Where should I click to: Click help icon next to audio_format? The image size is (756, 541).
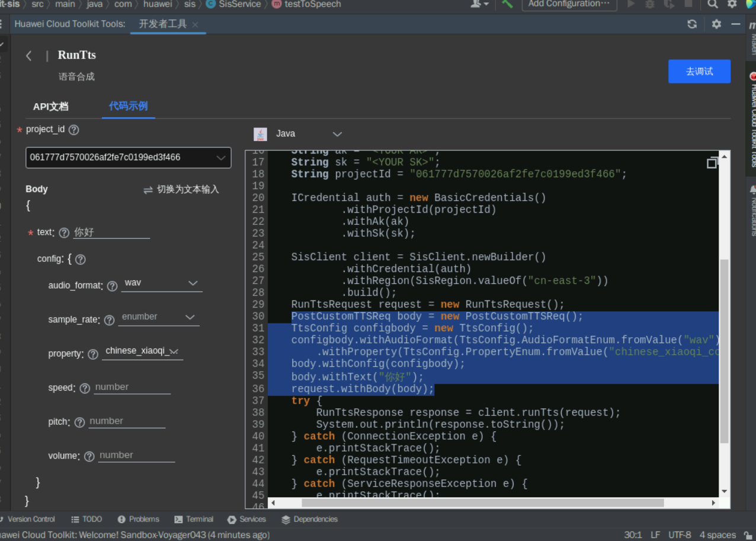pos(112,286)
